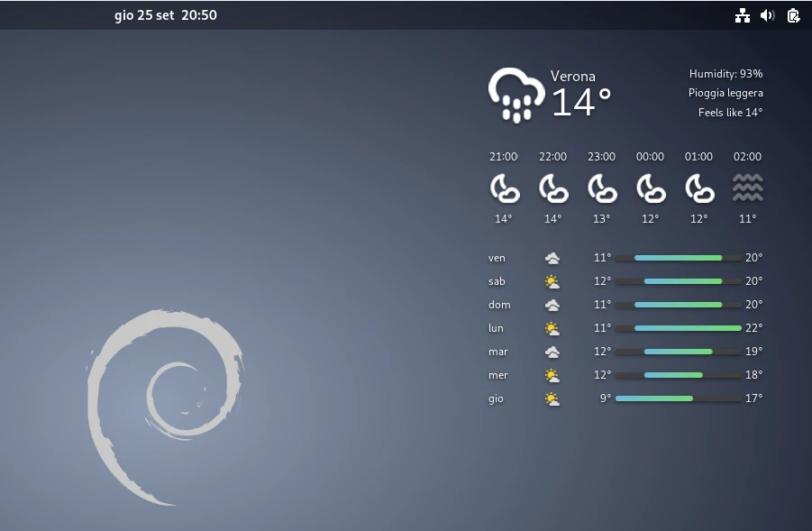Select the lun forecast row label

coord(496,328)
